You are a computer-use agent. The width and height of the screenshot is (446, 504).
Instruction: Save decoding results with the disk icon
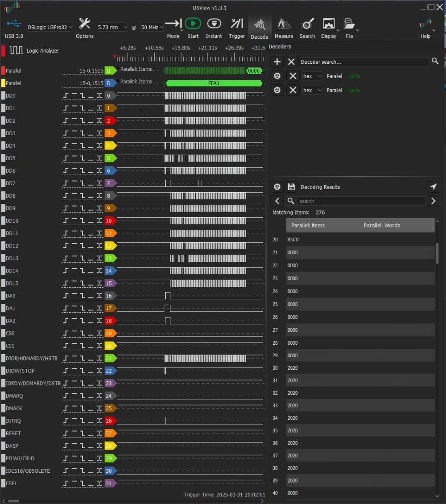coord(291,186)
